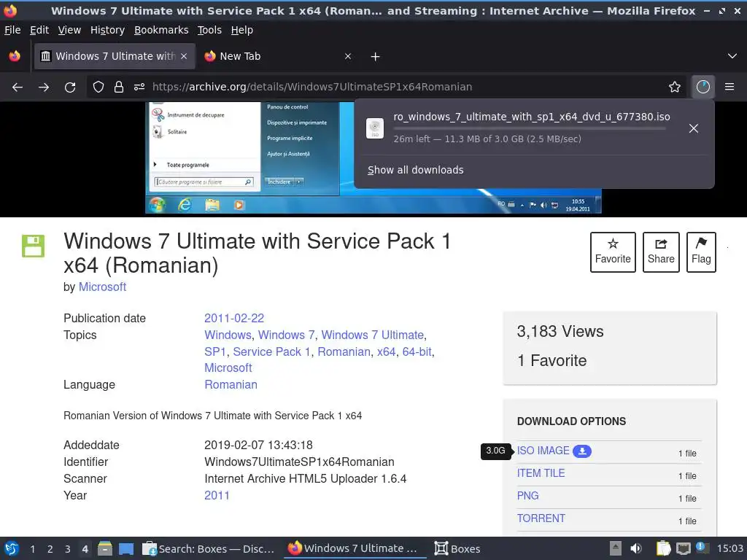The width and height of the screenshot is (747, 560).
Task: Switch to workspace 3
Action: 68,549
